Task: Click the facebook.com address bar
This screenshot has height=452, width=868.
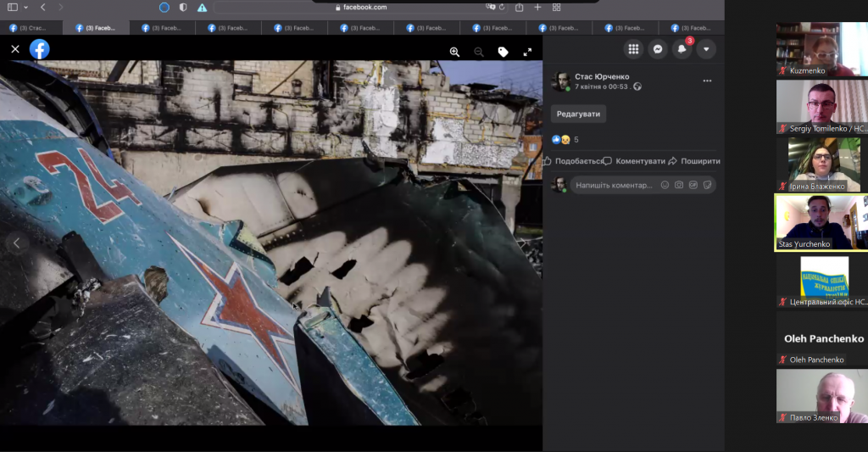Action: pos(361,7)
